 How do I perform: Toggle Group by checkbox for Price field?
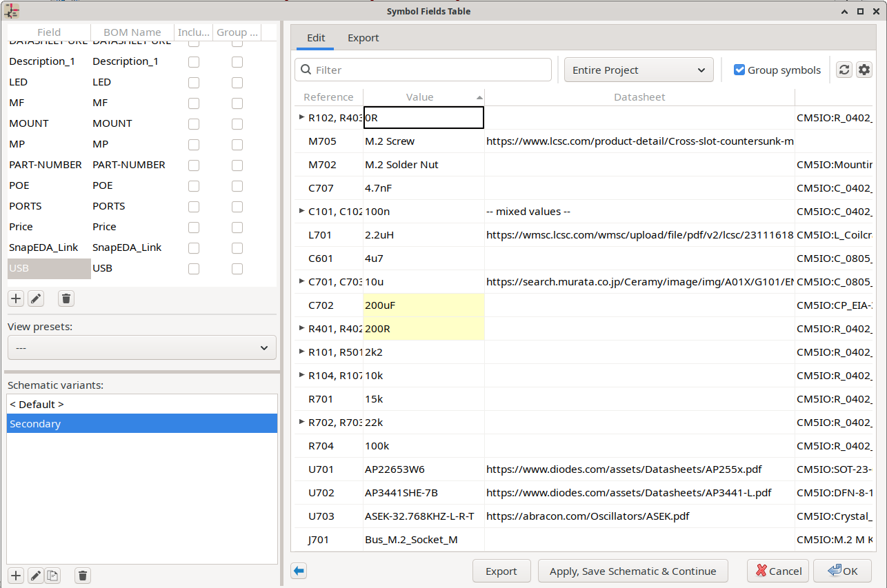(x=237, y=227)
